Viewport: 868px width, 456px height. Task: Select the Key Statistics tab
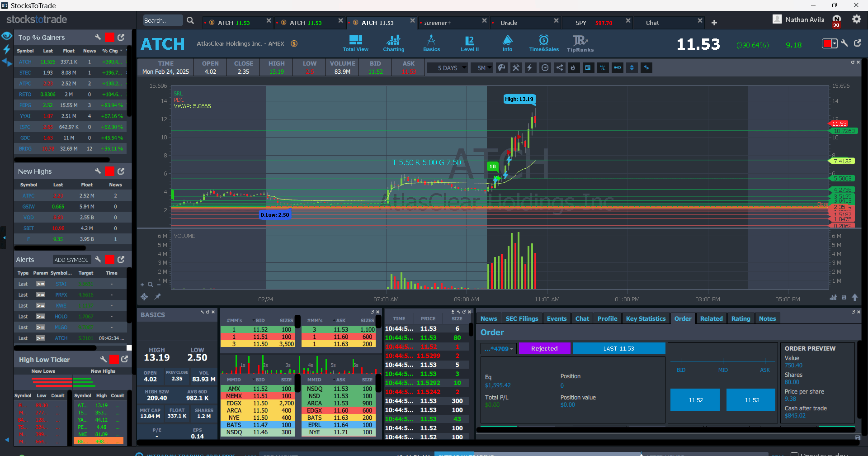[646, 318]
